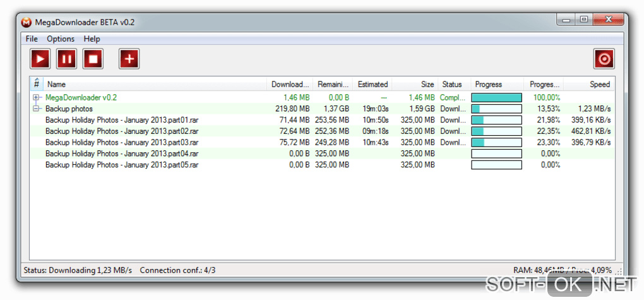Click the 13,53% progress value
The image size is (644, 300).
[549, 109]
